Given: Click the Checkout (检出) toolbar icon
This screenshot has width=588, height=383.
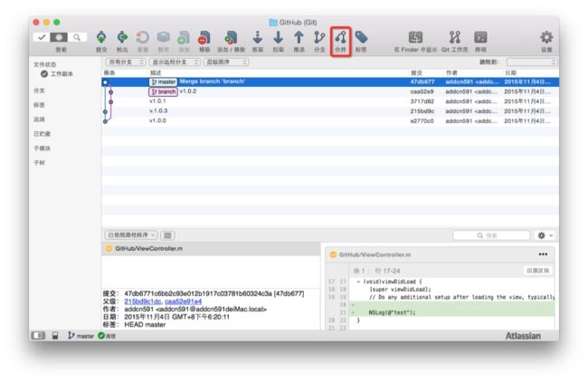Looking at the screenshot, I should pyautogui.click(x=122, y=37).
